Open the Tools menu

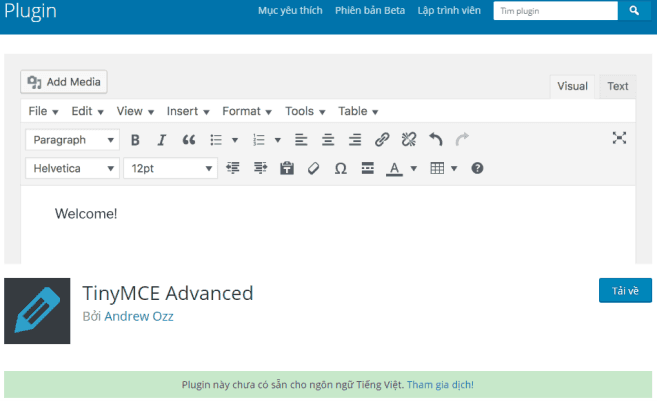click(305, 111)
